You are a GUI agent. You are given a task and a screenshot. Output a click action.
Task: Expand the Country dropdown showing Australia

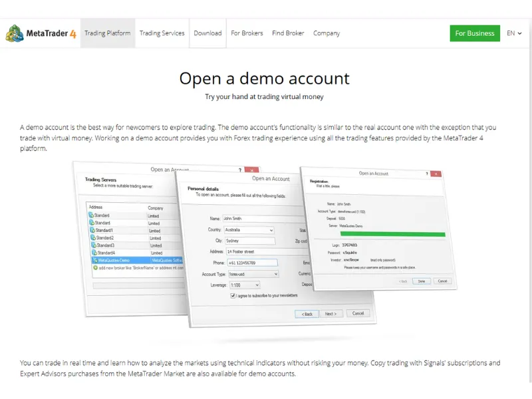coord(271,230)
